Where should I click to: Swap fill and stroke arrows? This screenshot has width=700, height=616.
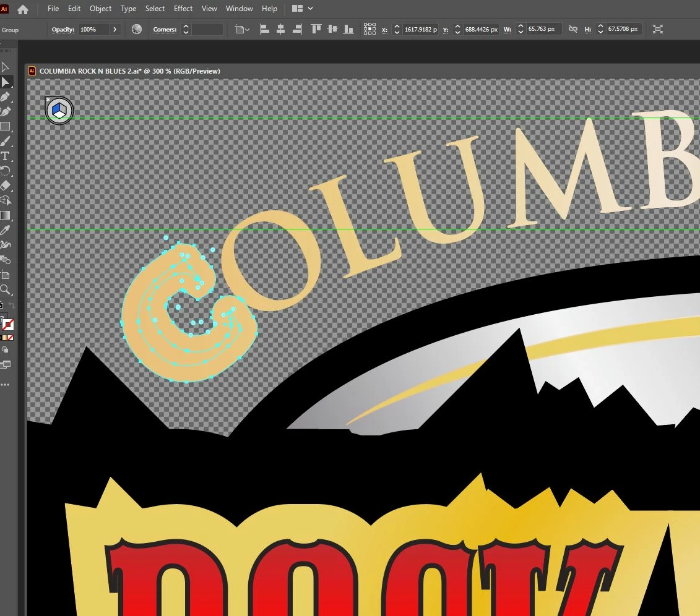pos(12,306)
